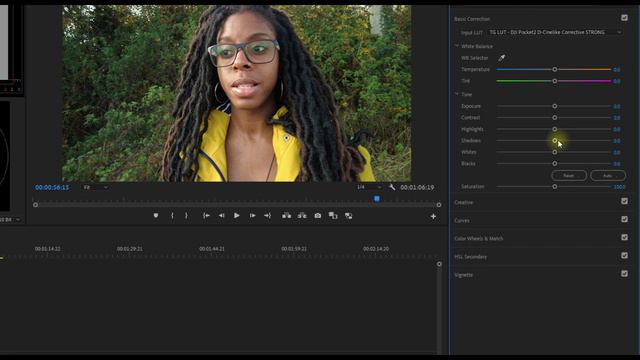The width and height of the screenshot is (640, 360).
Task: Click the Temperature value field
Action: [617, 70]
